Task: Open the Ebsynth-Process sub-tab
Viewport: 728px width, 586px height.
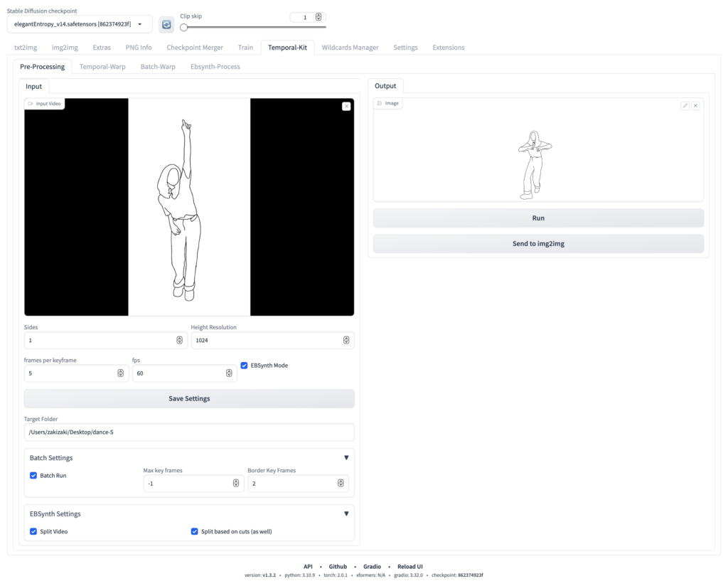Action: (x=215, y=67)
